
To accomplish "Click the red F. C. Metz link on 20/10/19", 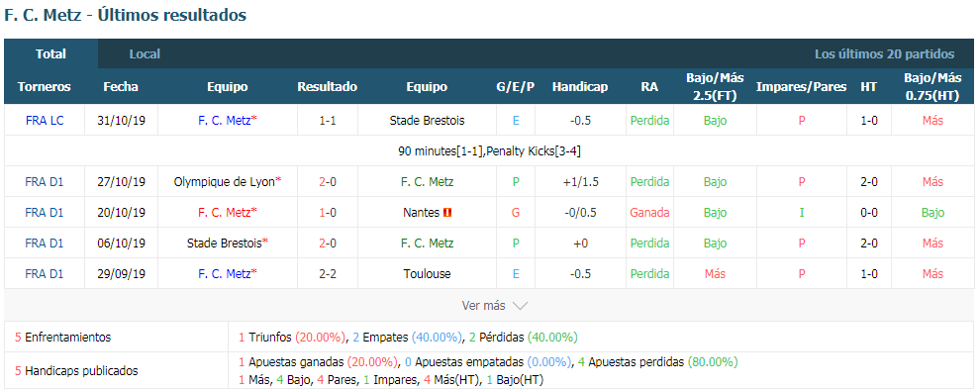I will point(225,213).
